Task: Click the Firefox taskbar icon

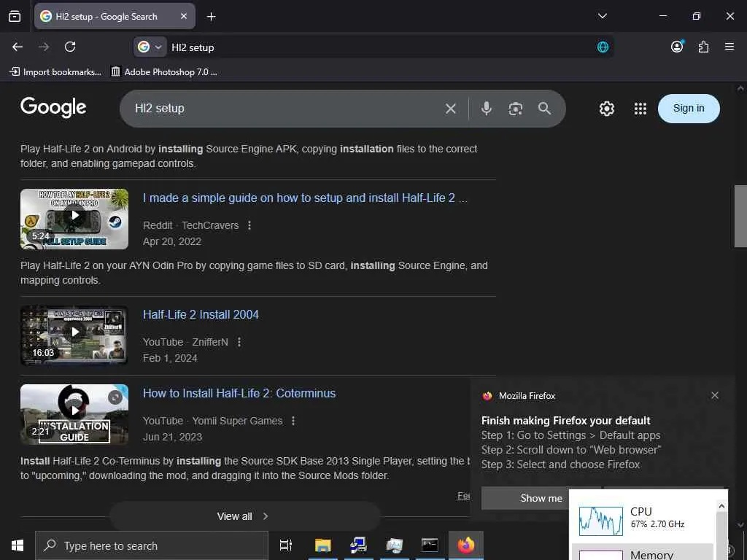Action: (x=466, y=545)
